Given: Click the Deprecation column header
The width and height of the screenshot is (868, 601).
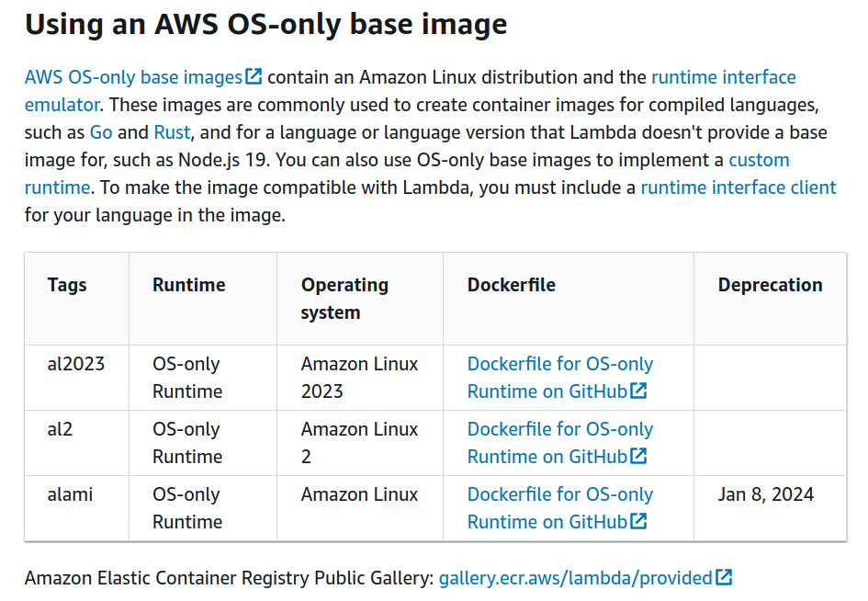Looking at the screenshot, I should [x=770, y=285].
